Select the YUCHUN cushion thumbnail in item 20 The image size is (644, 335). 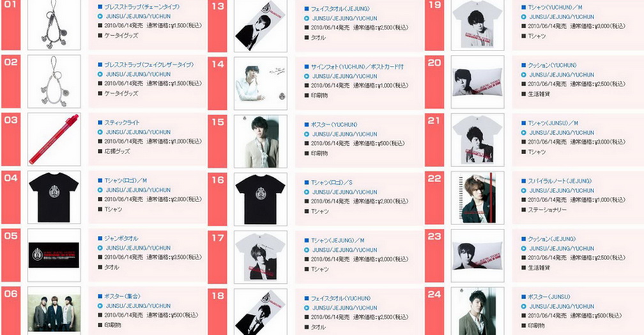[478, 82]
